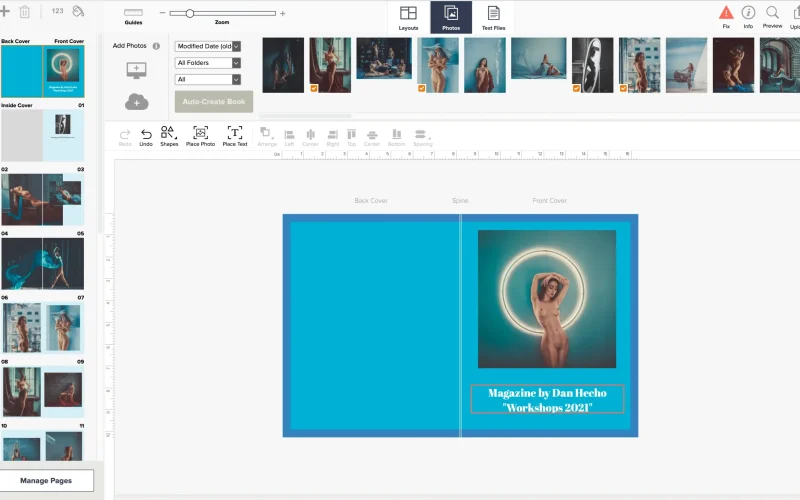Image resolution: width=800 pixels, height=500 pixels.
Task: Click the Undo icon
Action: tap(146, 133)
